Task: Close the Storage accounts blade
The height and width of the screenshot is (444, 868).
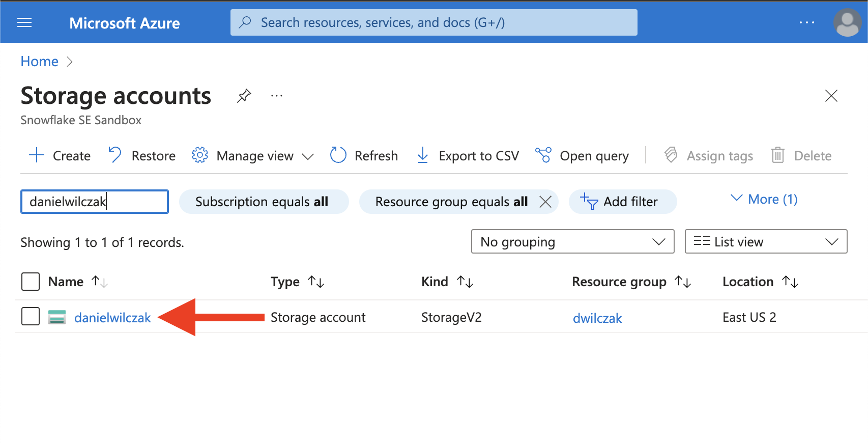Action: coord(831,96)
